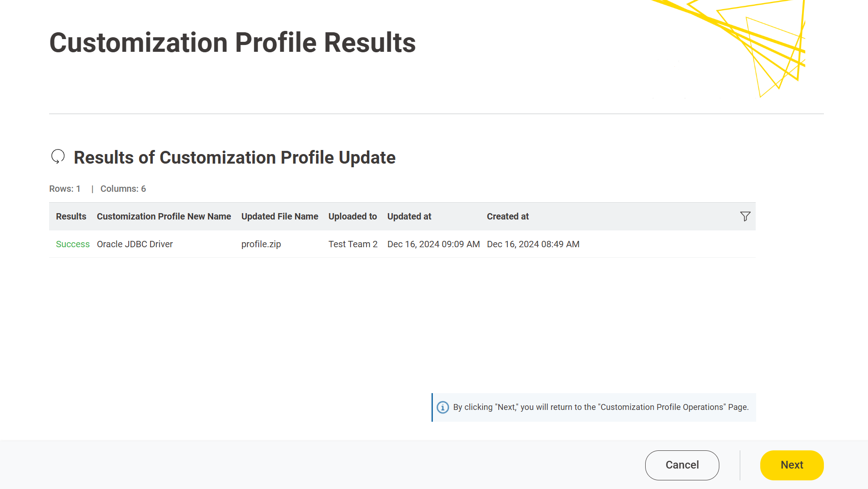
Task: Click the Rows: 1 count label
Action: (x=65, y=189)
